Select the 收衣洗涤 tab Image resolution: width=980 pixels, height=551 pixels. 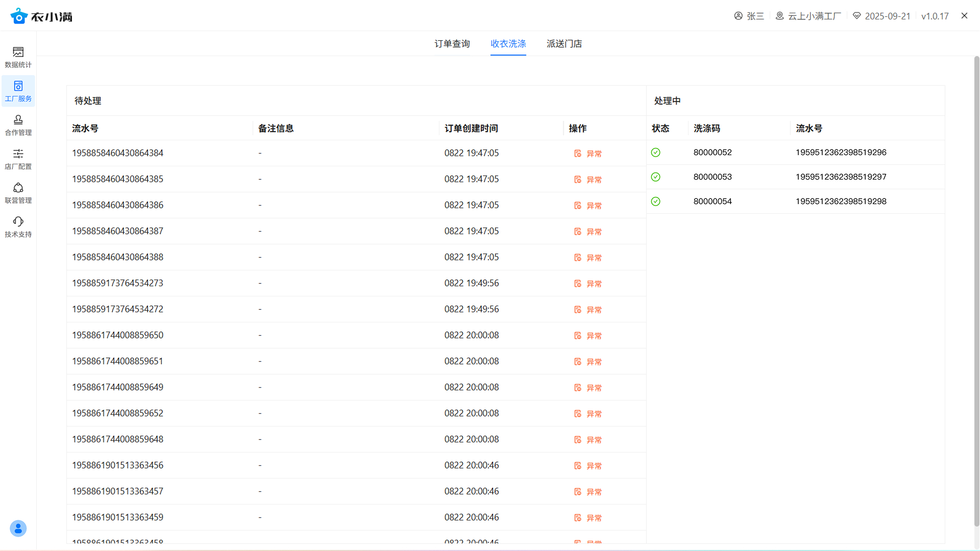[x=508, y=44]
